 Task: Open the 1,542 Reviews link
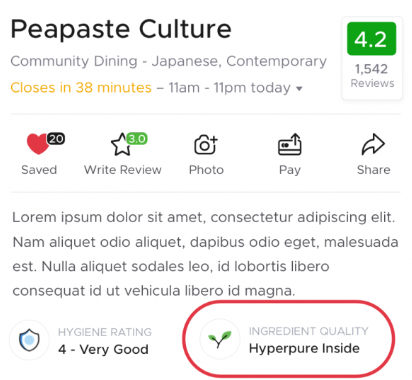click(x=372, y=76)
